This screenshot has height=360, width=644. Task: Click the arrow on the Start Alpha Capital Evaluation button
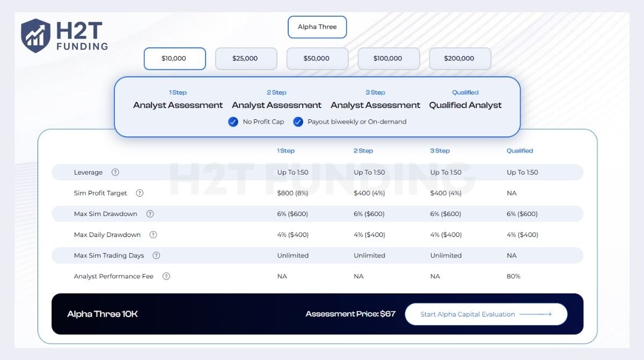[x=535, y=314]
